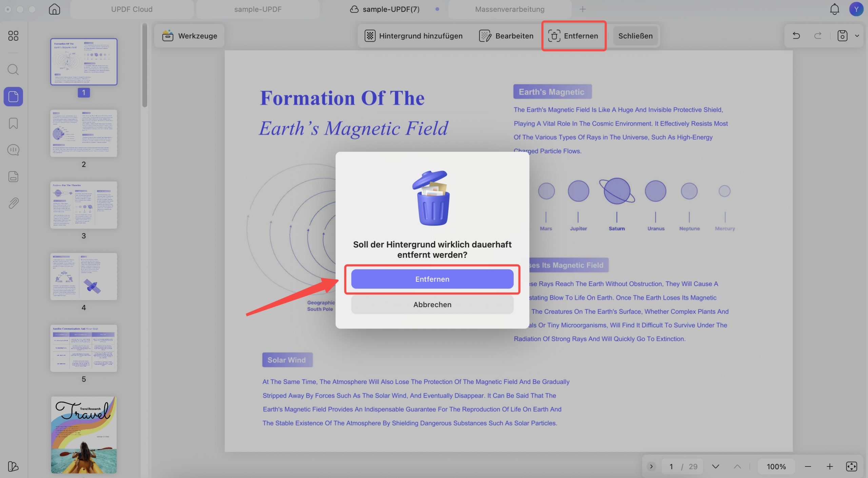Expand the page navigation bar arrow
868x478 pixels.
[651, 466]
